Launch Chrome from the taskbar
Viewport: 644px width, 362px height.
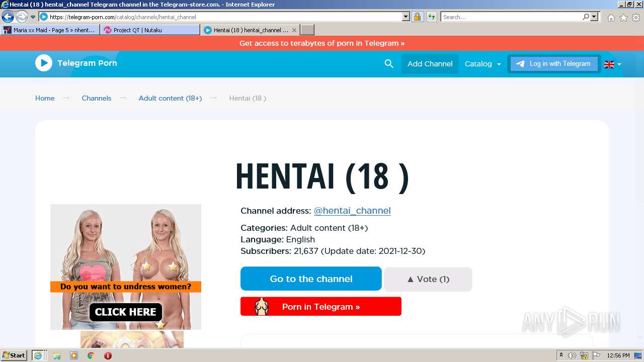pyautogui.click(x=91, y=355)
